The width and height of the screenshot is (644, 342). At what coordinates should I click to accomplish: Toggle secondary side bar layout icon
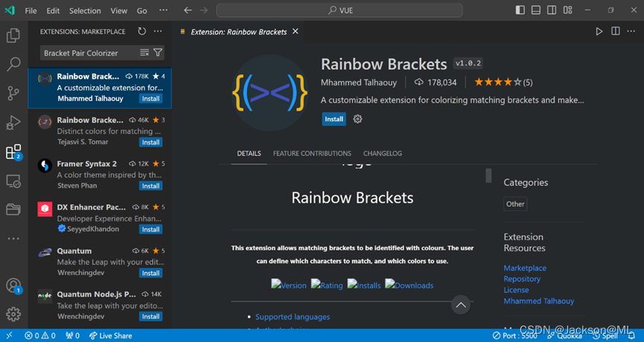[552, 10]
